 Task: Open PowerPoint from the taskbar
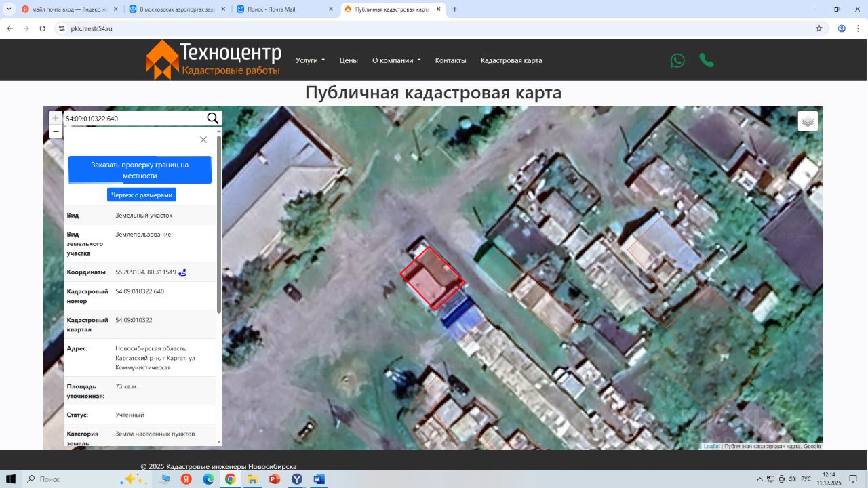(275, 479)
